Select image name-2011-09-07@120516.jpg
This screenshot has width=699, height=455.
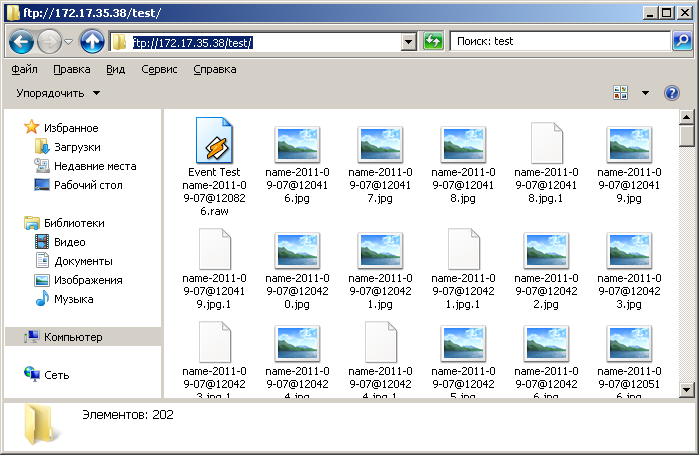(629, 361)
